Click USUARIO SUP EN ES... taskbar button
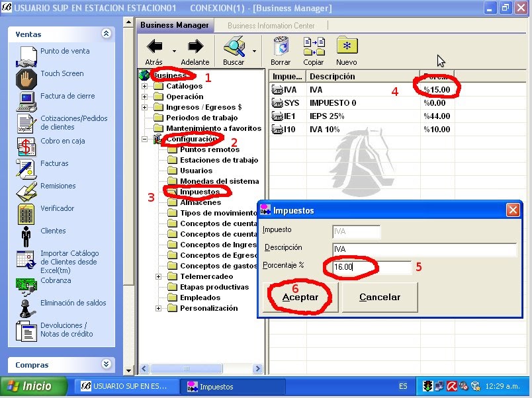 126,387
